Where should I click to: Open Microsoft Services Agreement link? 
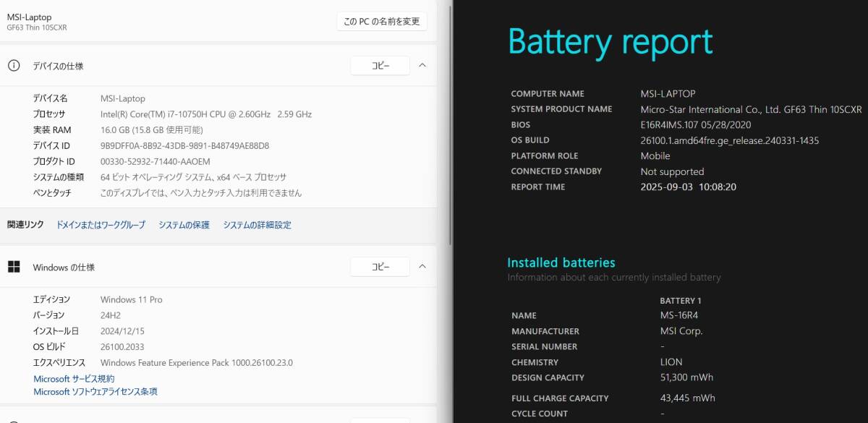(74, 379)
